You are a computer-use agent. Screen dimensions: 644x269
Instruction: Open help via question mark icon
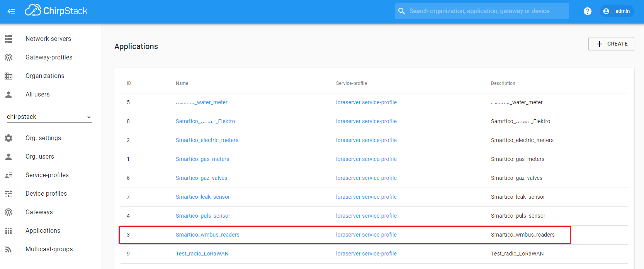[587, 11]
